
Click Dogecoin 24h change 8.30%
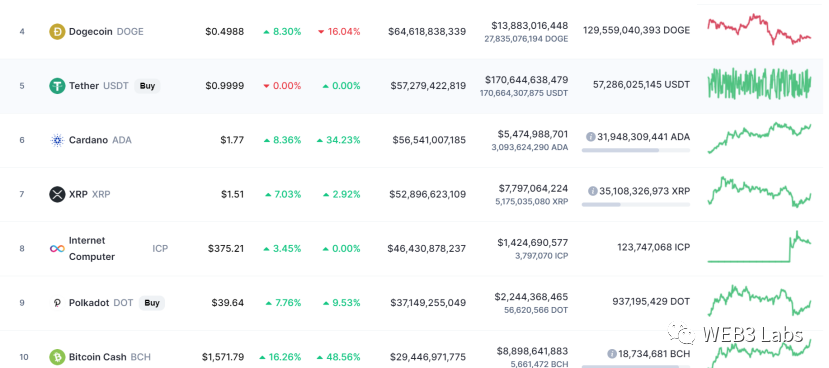pyautogui.click(x=282, y=32)
